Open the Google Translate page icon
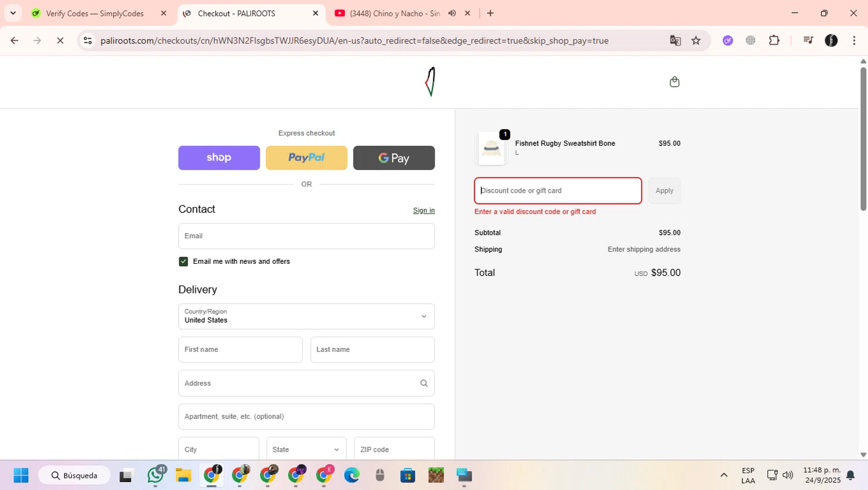This screenshot has height=490, width=868. [675, 40]
